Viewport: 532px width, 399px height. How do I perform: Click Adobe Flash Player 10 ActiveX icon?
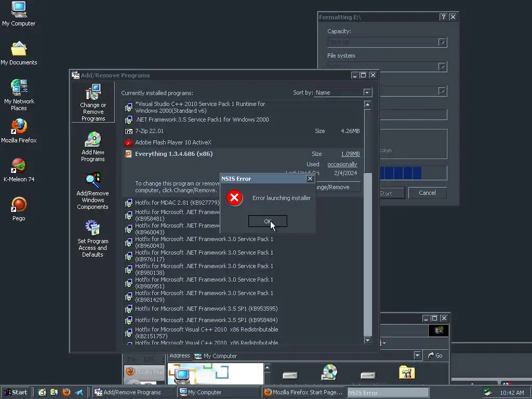(129, 142)
